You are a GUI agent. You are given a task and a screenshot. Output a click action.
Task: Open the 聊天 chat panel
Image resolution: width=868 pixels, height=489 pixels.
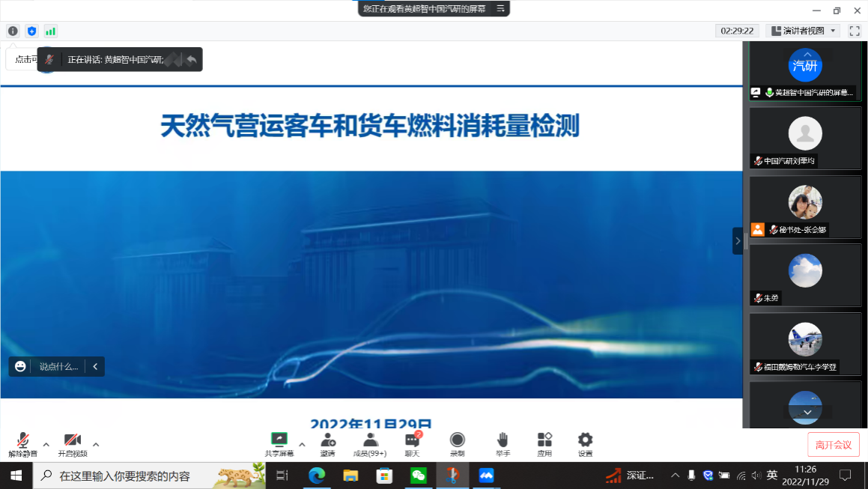[412, 443]
